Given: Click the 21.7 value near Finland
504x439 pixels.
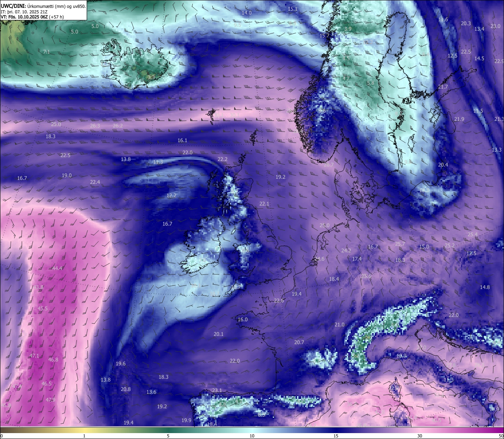Looking at the screenshot, I should pos(443,87).
